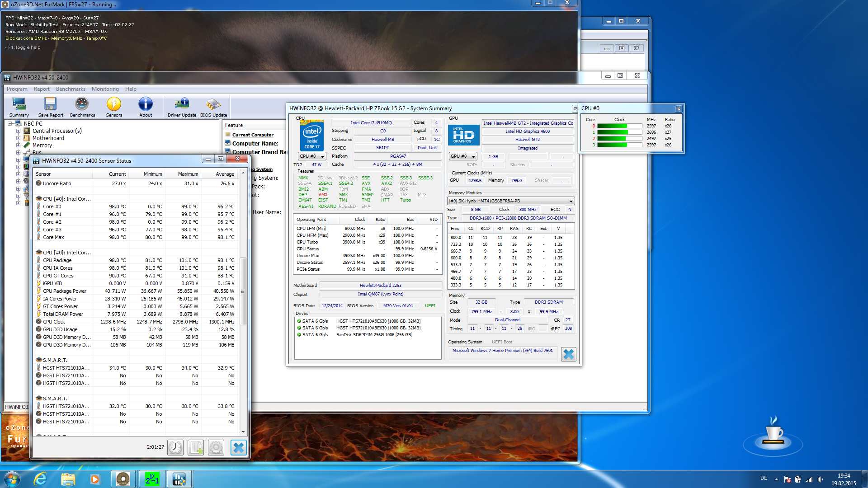Image resolution: width=868 pixels, height=488 pixels.
Task: Select the Total DRAM Power sensor row
Action: pyautogui.click(x=136, y=314)
